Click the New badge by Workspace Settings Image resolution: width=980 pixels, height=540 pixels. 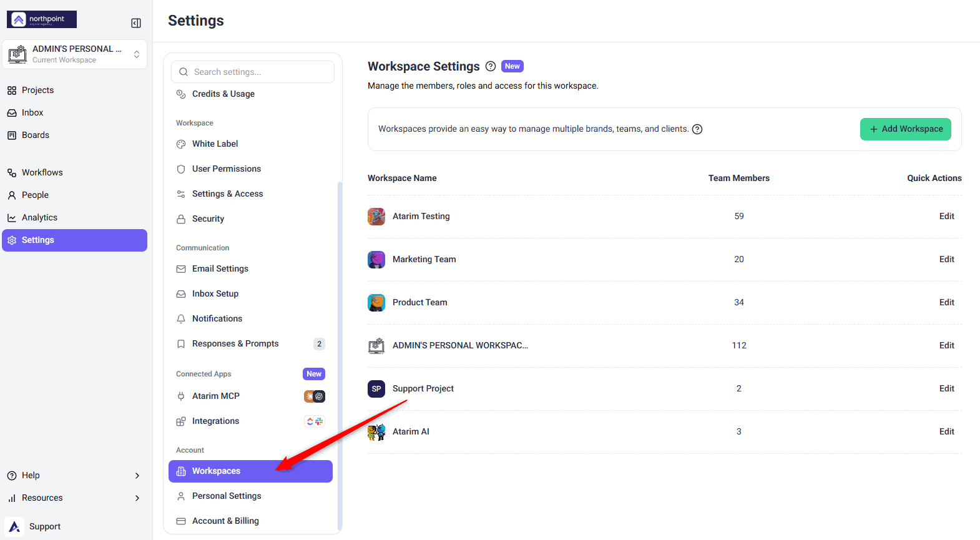click(512, 66)
